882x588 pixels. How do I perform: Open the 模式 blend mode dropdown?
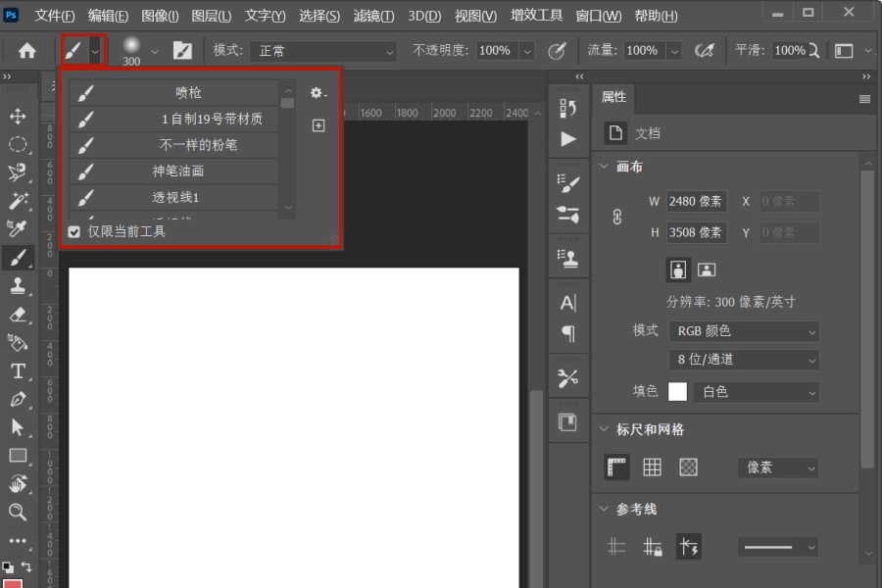point(323,49)
